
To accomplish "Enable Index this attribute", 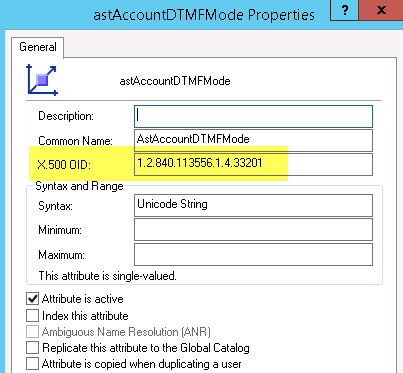I will [x=32, y=315].
